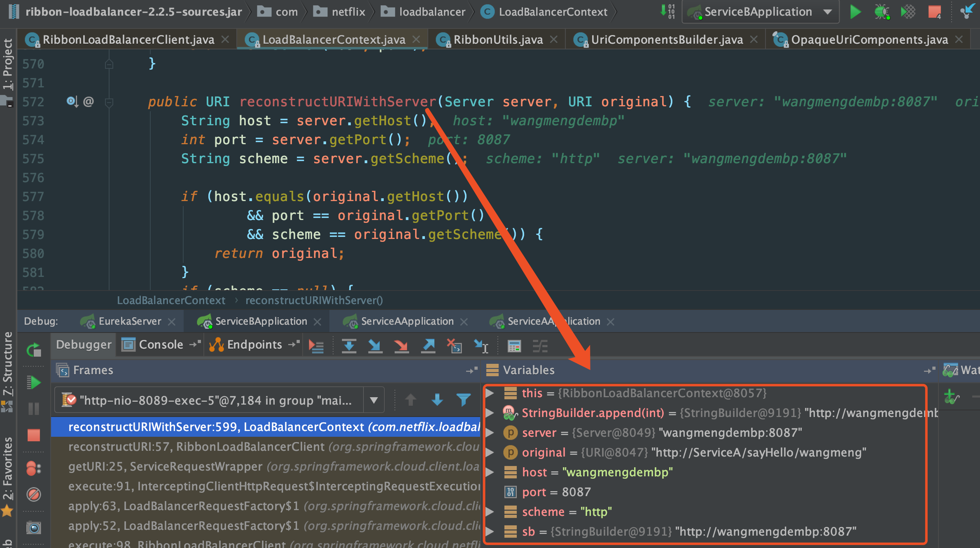Screen dimensions: 980x548
Task: Click next frame down arrow
Action: pyautogui.click(x=437, y=400)
